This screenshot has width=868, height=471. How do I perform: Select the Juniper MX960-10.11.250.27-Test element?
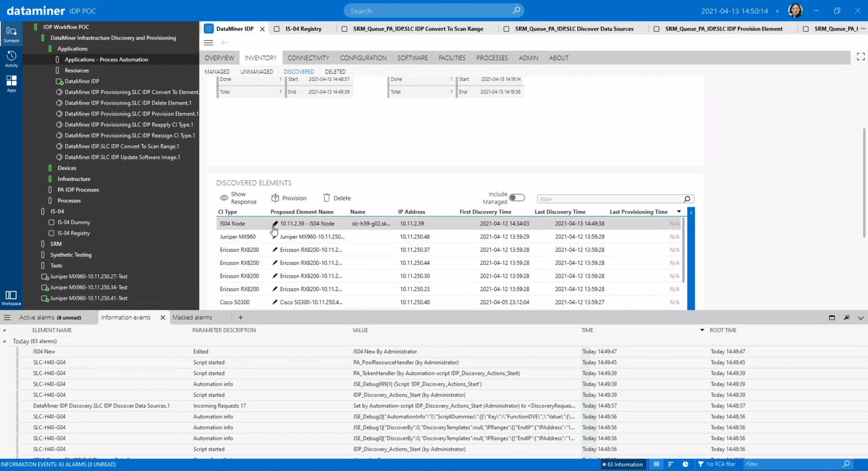pyautogui.click(x=89, y=276)
